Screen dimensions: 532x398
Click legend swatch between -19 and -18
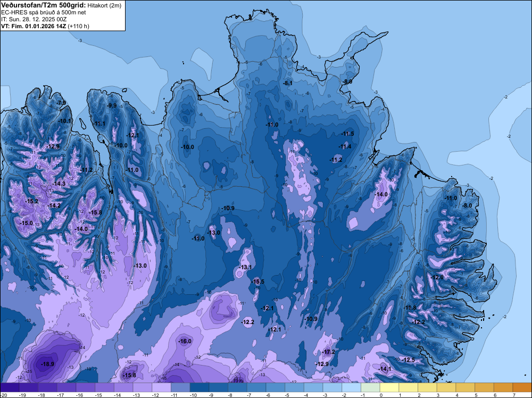[x=29, y=387]
